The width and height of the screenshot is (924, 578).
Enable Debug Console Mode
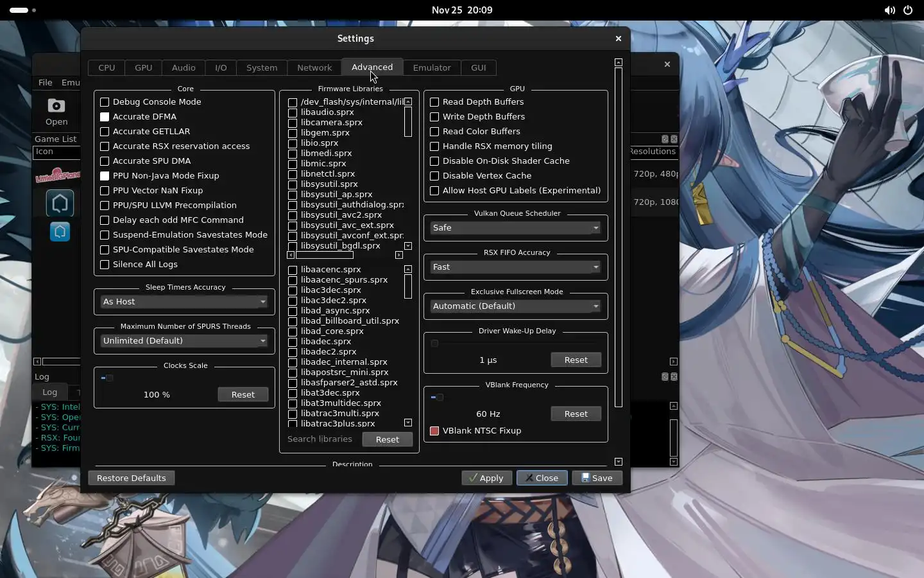tap(151, 102)
